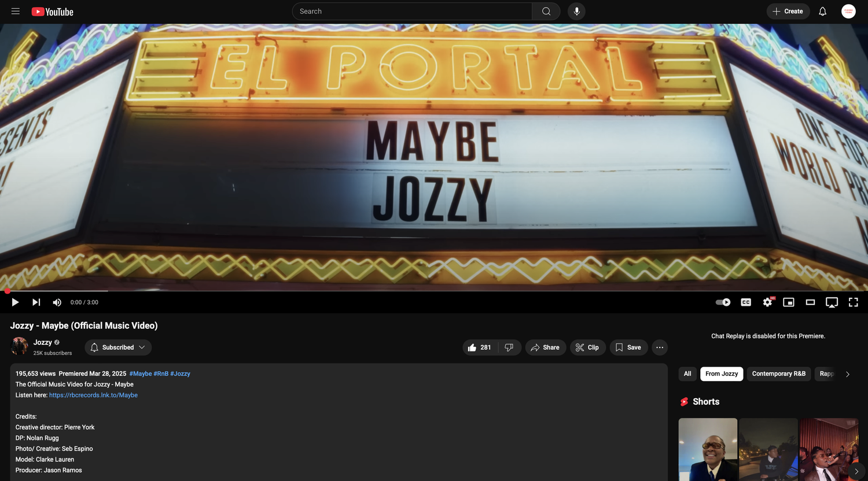Select the Contemporary R&B chip

779,374
